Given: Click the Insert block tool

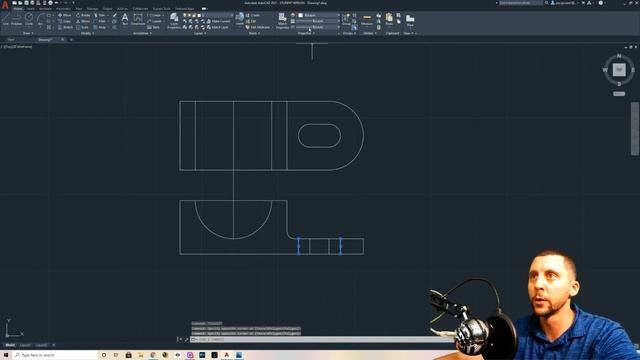Looking at the screenshot, I should pos(240,19).
